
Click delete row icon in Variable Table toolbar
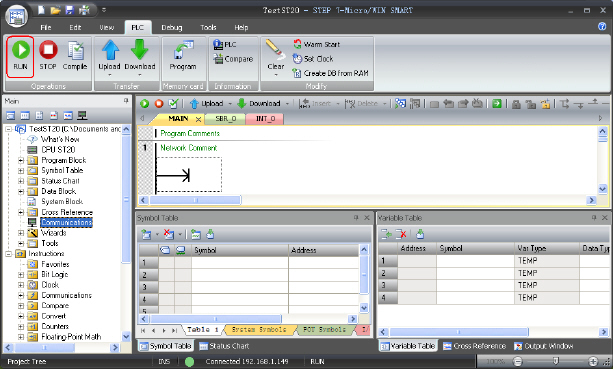(x=401, y=234)
